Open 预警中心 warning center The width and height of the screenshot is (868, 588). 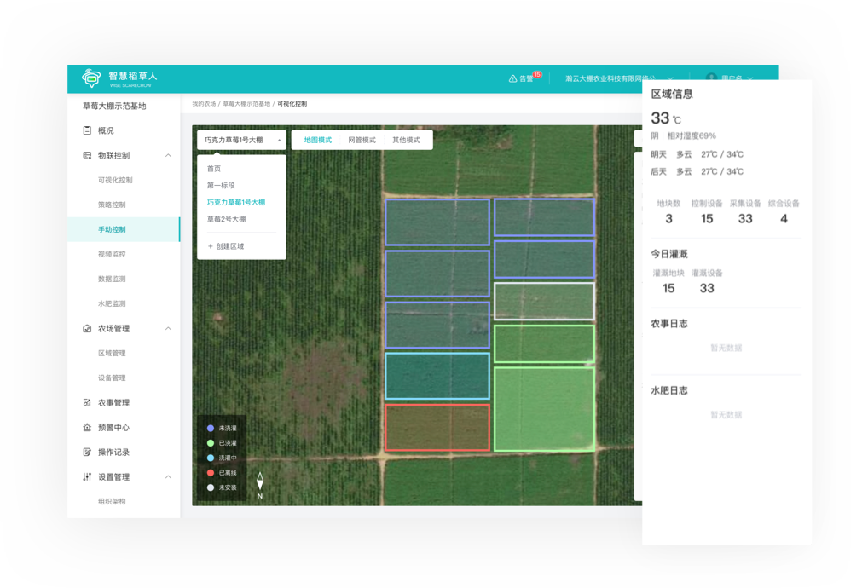(x=113, y=427)
